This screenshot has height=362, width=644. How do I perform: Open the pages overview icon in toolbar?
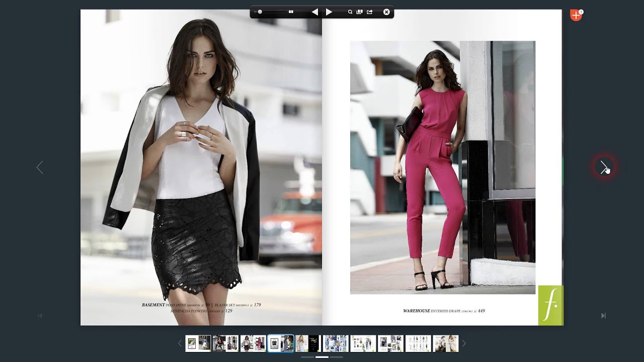coord(360,12)
